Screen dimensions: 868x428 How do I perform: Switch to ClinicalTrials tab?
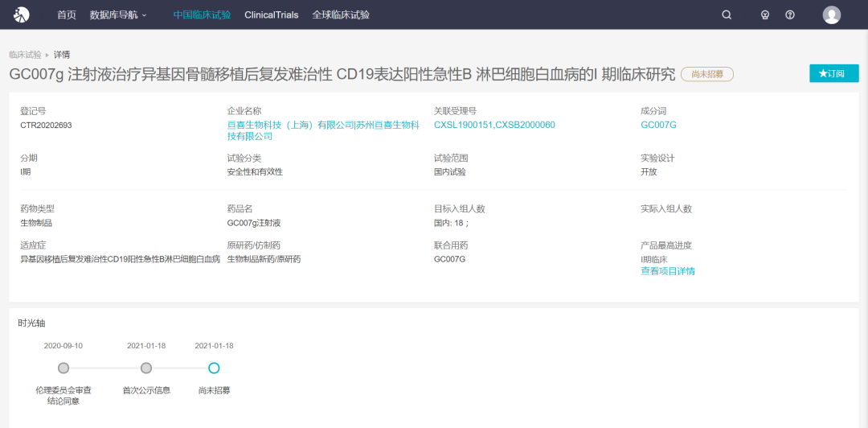click(272, 15)
